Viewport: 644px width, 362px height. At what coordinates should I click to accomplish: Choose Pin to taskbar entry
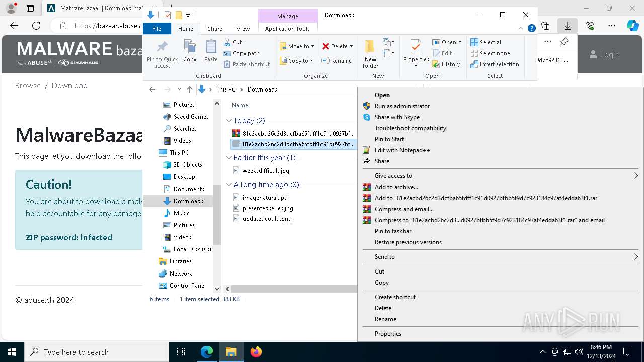pyautogui.click(x=393, y=231)
